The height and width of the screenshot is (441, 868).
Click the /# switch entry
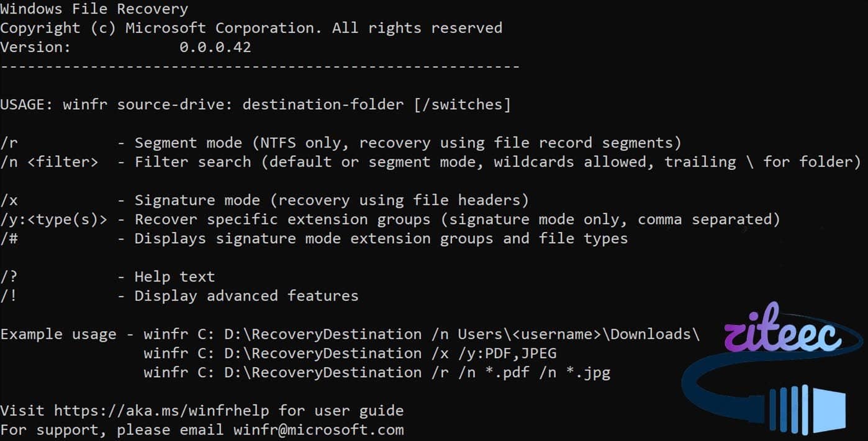[x=9, y=239]
